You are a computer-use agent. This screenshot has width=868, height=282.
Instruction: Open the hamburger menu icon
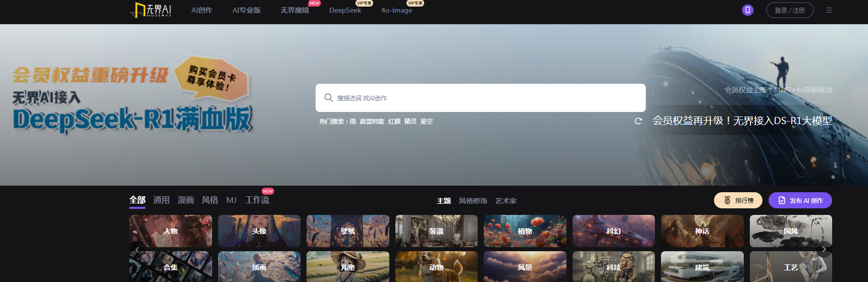(x=829, y=10)
